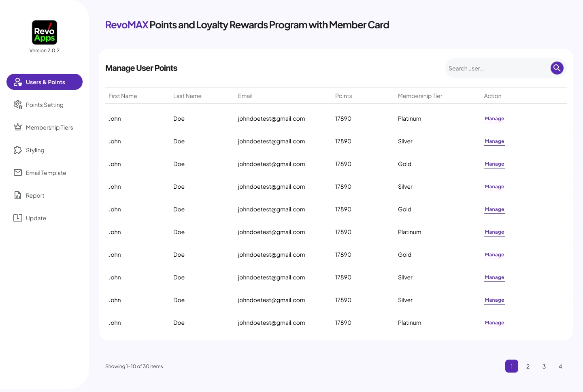Go to Membership Tiers section
The image size is (583, 392).
[x=45, y=127]
